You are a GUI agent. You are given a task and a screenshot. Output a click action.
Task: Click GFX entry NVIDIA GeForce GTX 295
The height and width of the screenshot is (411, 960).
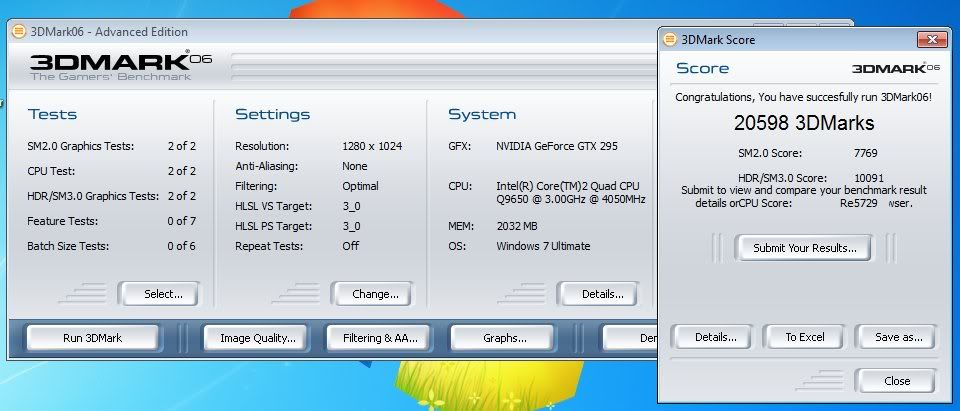pos(557,146)
